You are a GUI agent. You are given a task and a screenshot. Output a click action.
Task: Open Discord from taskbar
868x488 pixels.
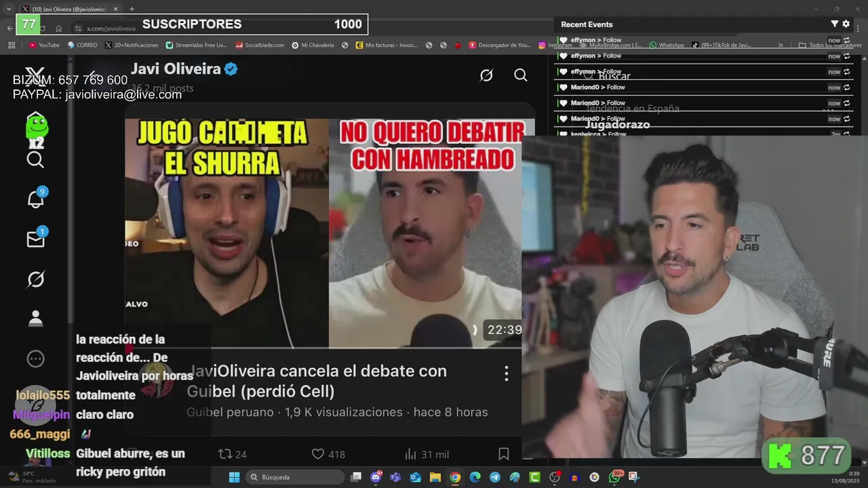coord(376,477)
